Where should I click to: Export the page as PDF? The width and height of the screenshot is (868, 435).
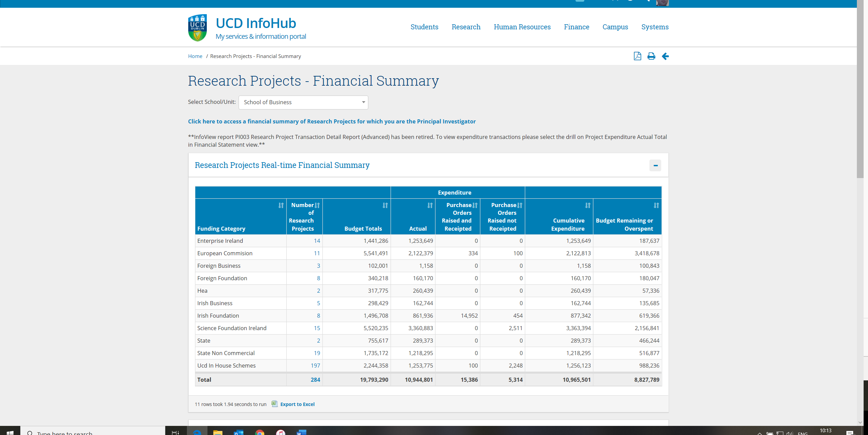[637, 56]
